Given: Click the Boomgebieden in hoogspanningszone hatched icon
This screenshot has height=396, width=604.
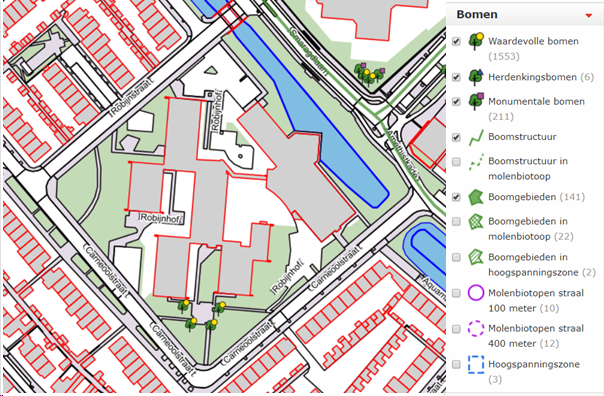Looking at the screenshot, I should pyautogui.click(x=476, y=257).
